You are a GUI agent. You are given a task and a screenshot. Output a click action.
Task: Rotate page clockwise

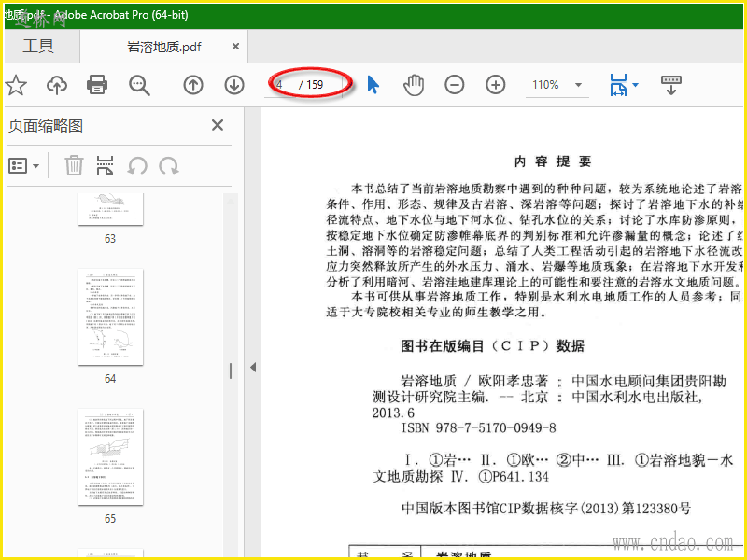[169, 166]
